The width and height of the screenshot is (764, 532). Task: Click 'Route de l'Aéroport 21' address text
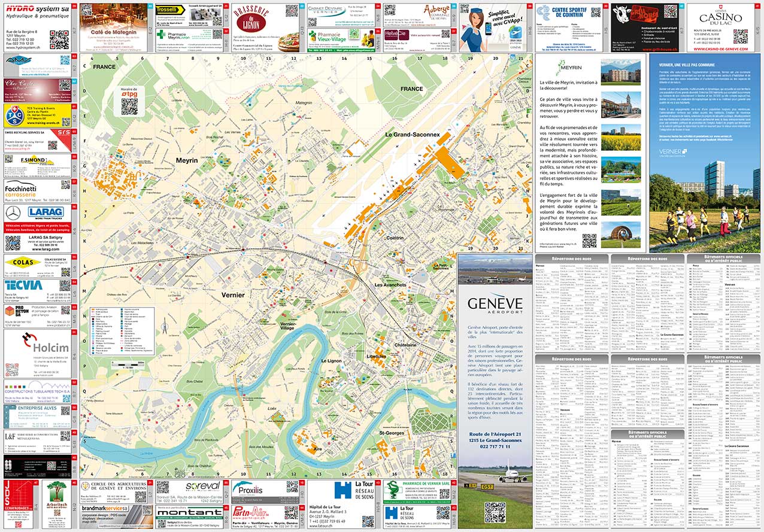click(495, 434)
